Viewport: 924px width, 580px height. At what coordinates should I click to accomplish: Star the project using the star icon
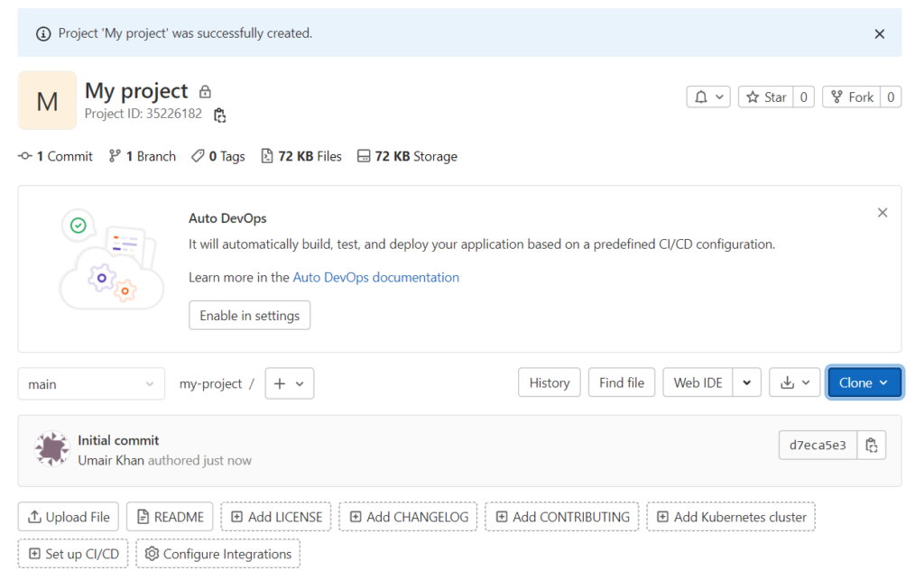click(754, 97)
